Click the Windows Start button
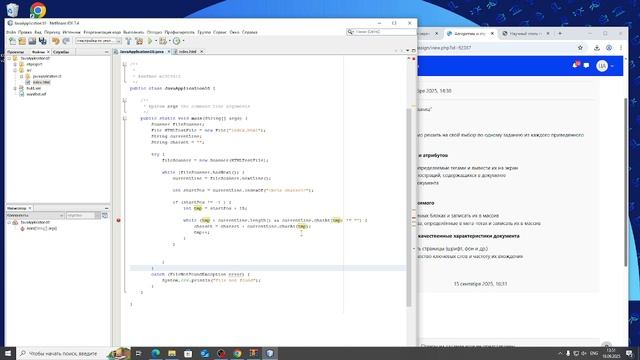 pyautogui.click(x=8, y=353)
